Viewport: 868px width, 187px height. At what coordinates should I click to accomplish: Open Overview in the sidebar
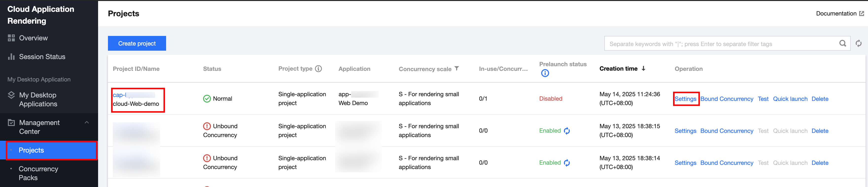click(33, 38)
